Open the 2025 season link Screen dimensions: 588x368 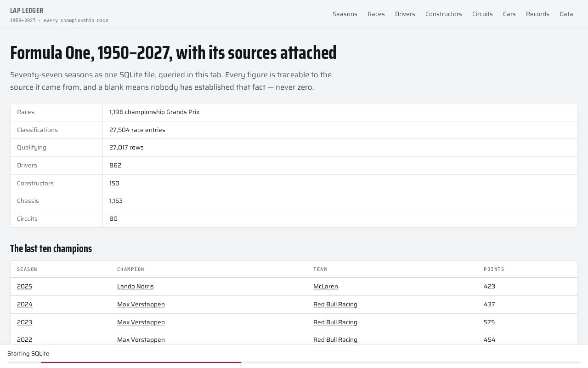tap(24, 286)
